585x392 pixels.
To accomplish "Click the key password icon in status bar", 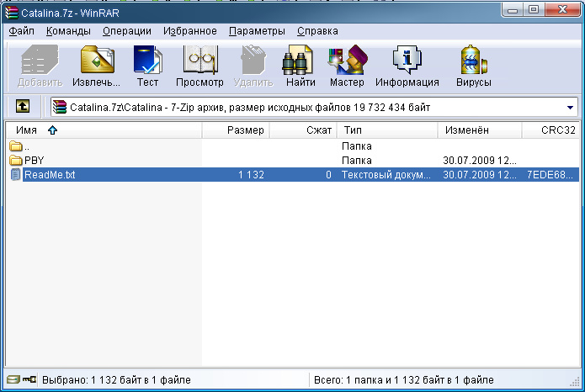I will 29,379.
